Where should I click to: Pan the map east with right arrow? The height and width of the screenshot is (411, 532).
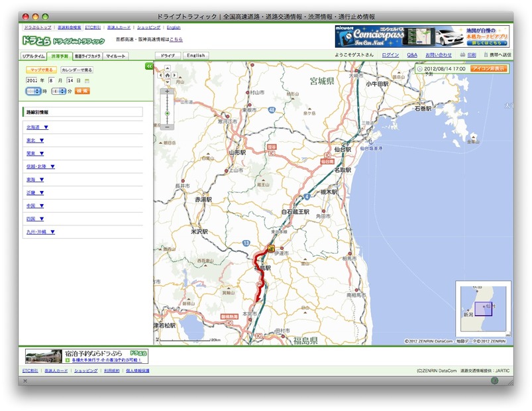tap(174, 75)
